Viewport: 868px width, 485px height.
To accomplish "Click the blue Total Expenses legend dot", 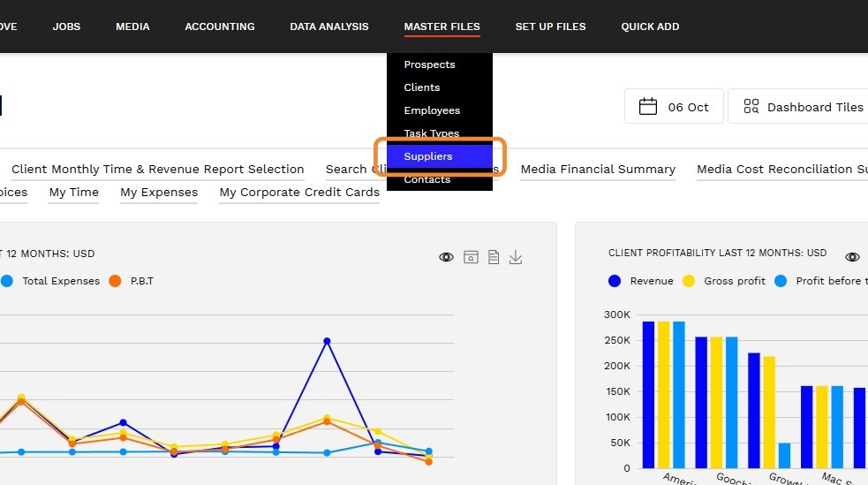I will [x=7, y=281].
